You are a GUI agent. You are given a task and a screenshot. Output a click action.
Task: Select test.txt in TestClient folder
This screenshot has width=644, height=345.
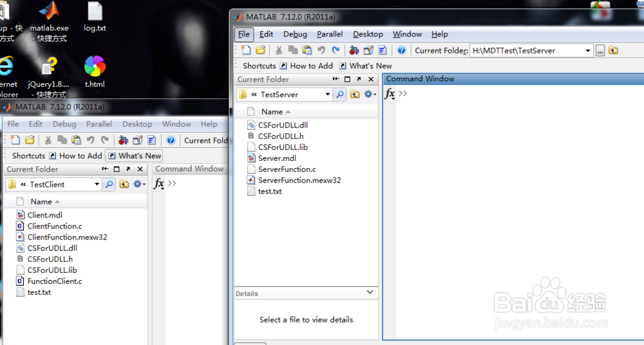click(x=39, y=292)
